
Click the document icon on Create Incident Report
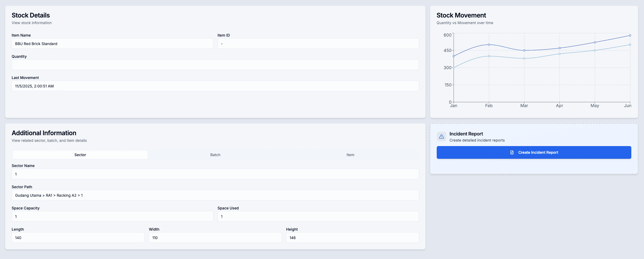tap(511, 152)
